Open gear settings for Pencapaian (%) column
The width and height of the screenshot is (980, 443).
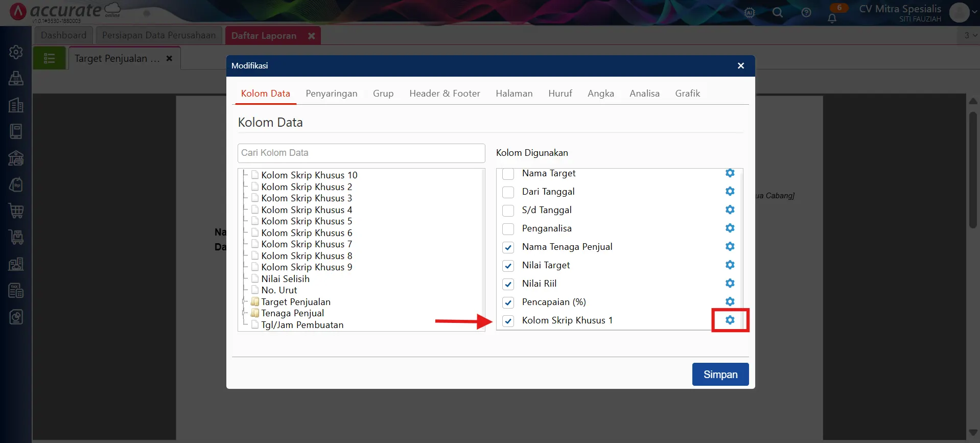pyautogui.click(x=730, y=301)
